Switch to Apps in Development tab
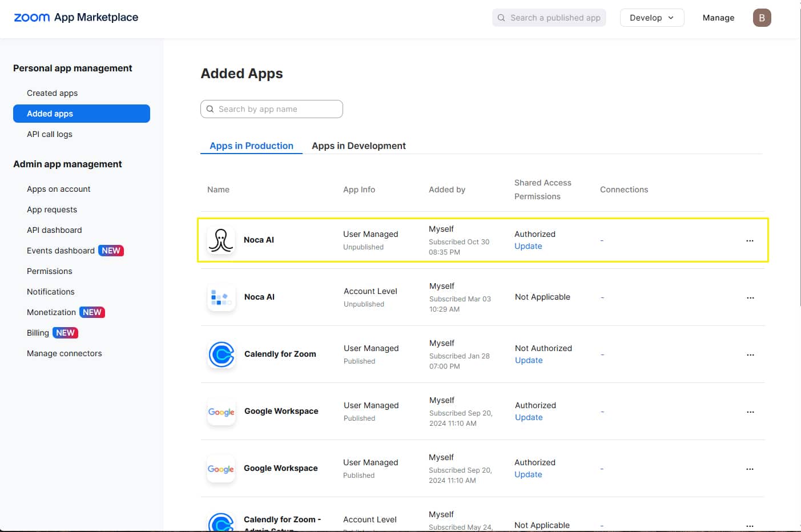This screenshot has width=801, height=532. pyautogui.click(x=359, y=146)
